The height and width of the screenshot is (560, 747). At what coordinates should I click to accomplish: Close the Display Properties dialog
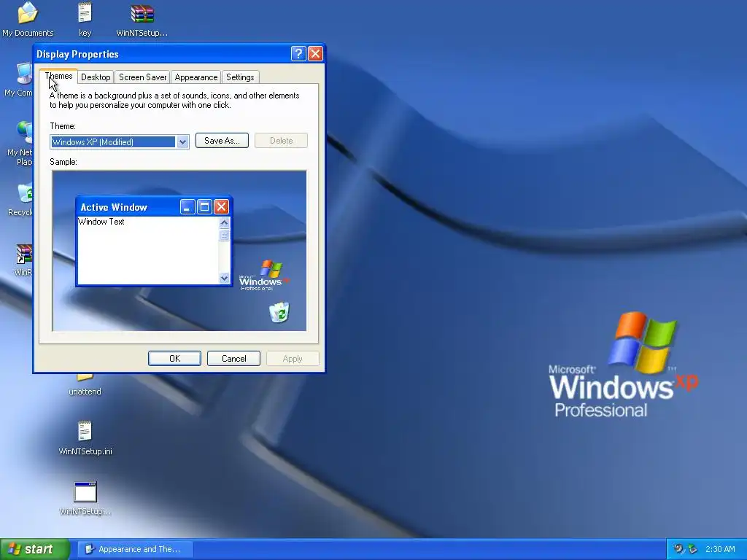point(315,54)
